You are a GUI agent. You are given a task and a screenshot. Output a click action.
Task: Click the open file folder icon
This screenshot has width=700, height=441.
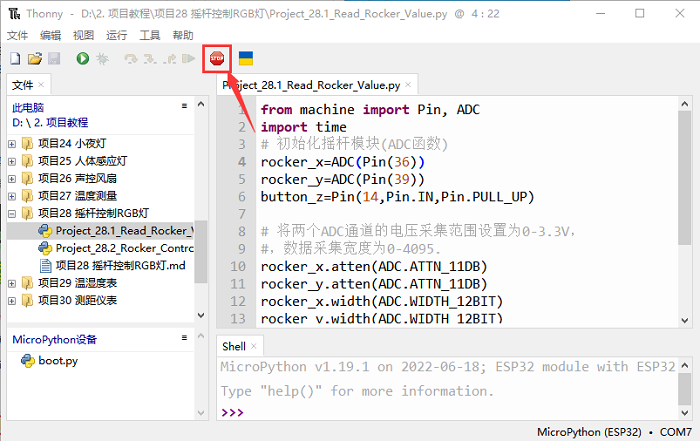pos(34,59)
